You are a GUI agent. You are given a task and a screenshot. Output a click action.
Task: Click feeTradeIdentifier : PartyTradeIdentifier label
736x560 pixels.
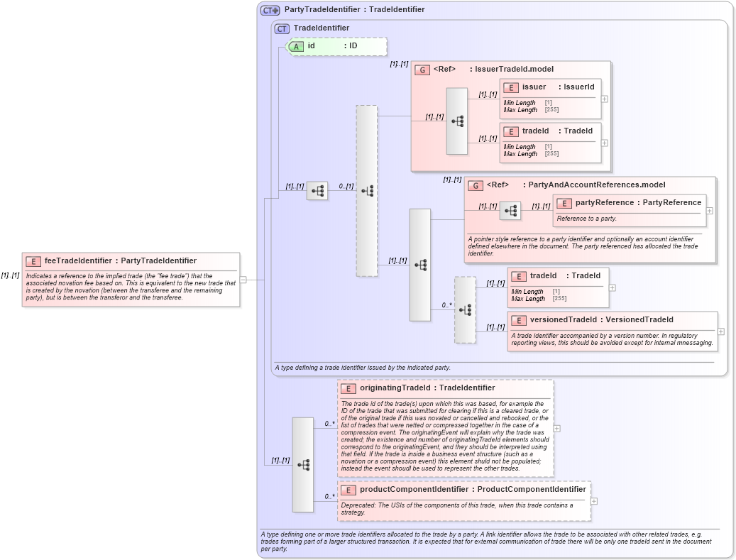[121, 261]
